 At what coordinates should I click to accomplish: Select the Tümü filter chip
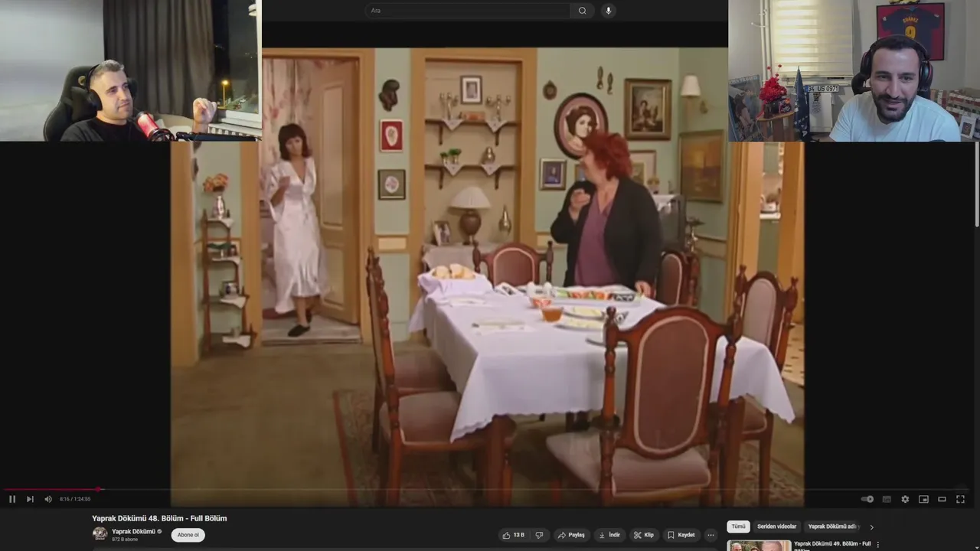point(738,527)
